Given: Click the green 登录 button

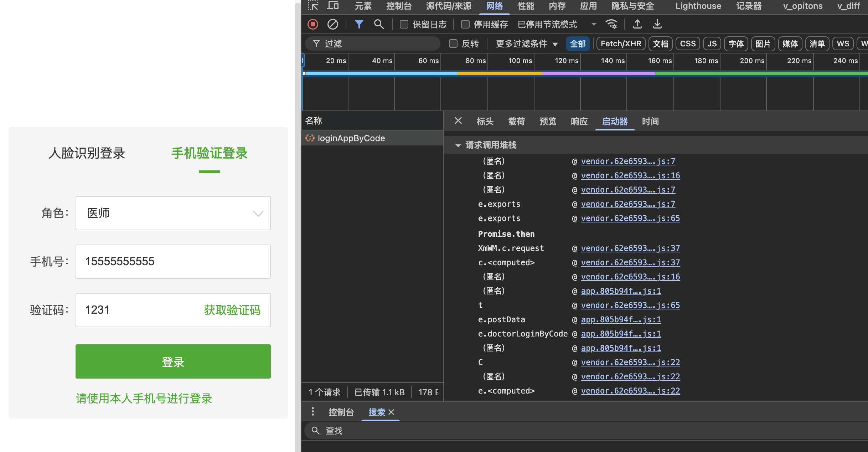Looking at the screenshot, I should [x=173, y=361].
